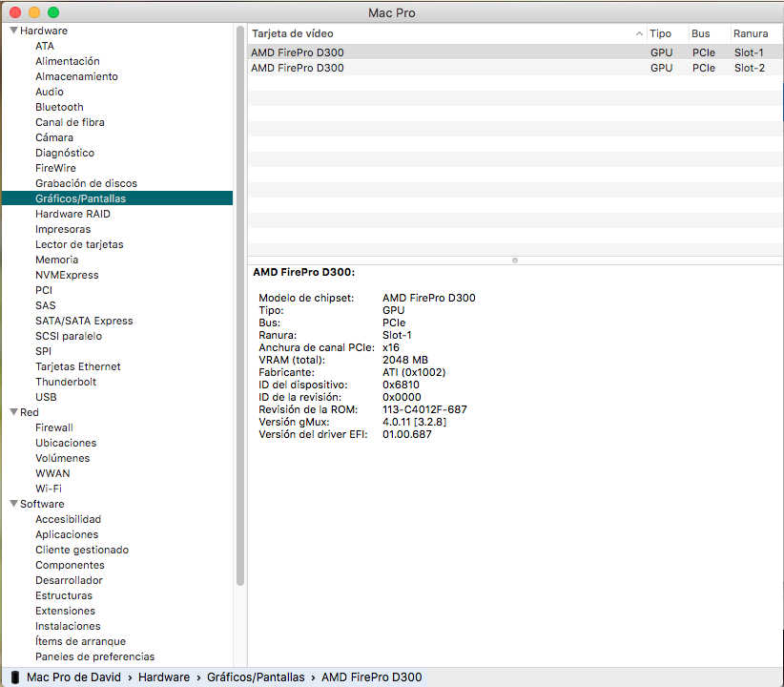Select Almacenamiento in the sidebar
Viewport: 784px width, 687px height.
pyautogui.click(x=76, y=76)
